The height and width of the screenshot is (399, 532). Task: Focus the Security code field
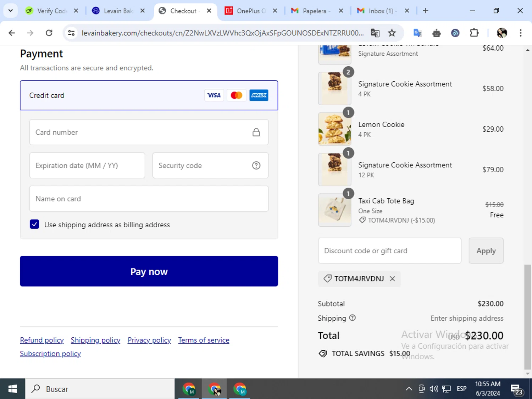(x=210, y=166)
